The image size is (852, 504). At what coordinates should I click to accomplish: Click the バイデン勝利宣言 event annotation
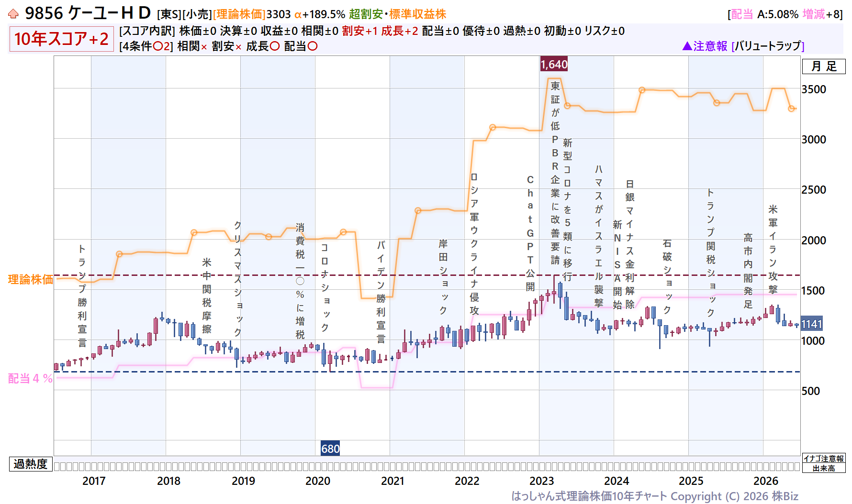click(x=381, y=292)
